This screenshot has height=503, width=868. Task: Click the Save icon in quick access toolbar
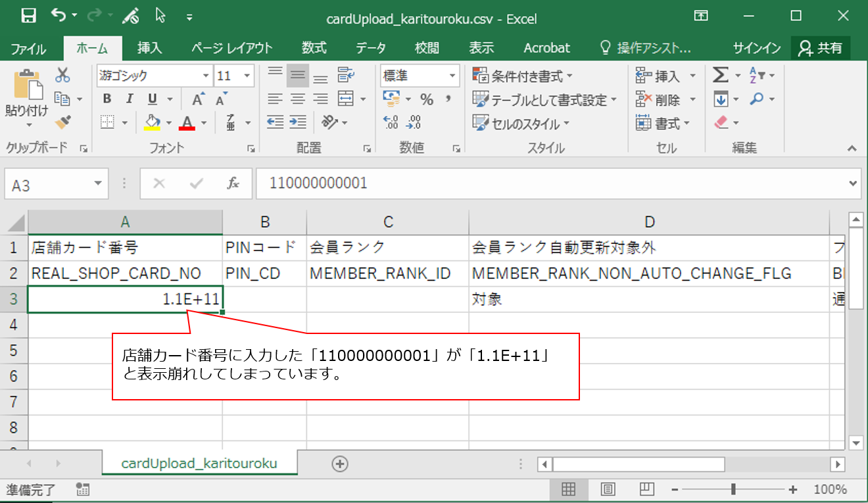point(28,16)
